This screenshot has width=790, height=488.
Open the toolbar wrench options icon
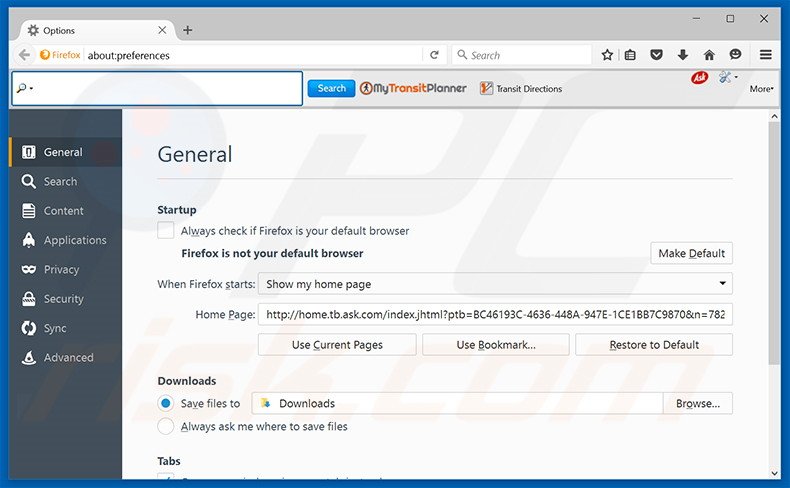click(x=728, y=78)
